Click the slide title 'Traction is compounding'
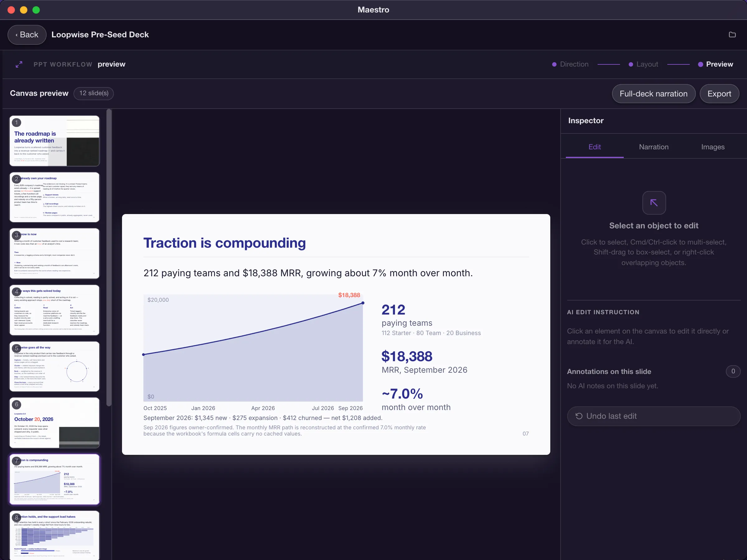747x560 pixels. point(225,243)
